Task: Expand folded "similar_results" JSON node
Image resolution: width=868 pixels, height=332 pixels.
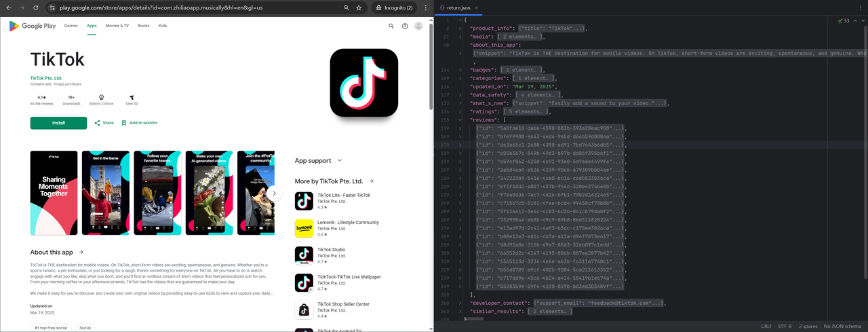Action: pyautogui.click(x=460, y=311)
